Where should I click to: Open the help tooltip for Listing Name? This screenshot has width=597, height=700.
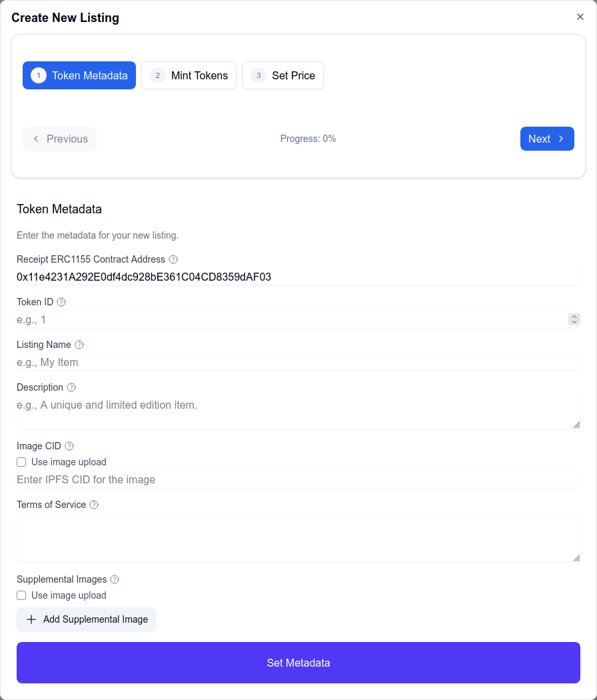click(79, 345)
